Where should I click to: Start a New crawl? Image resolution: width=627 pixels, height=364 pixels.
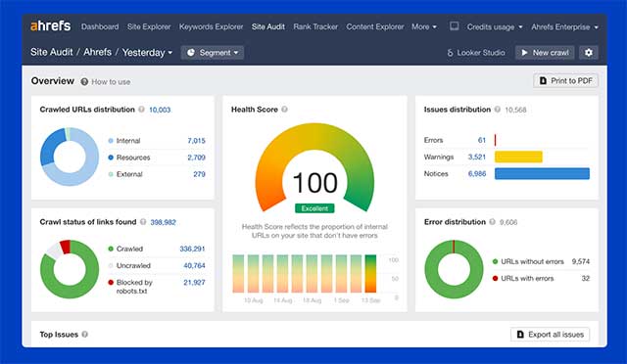(x=545, y=53)
